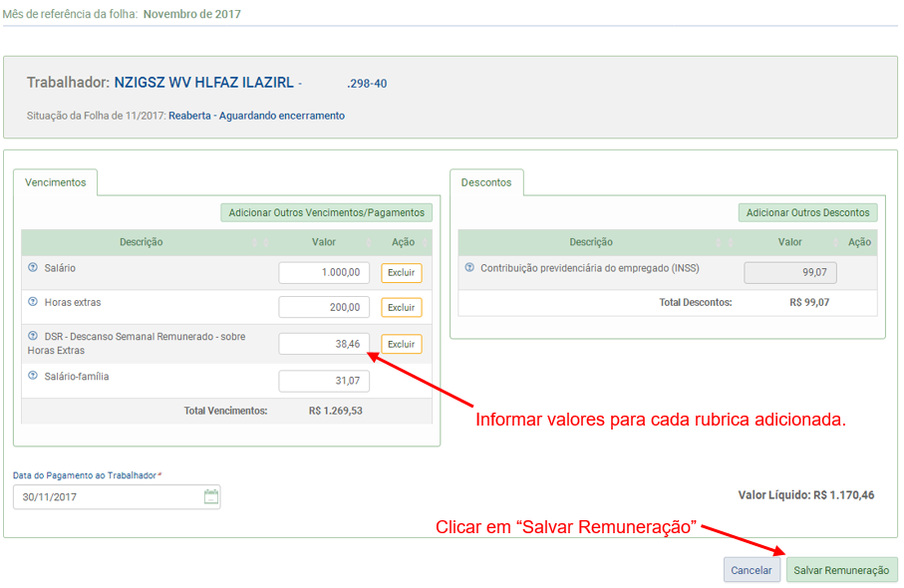
Task: Focus the Data do Pagamento field 30/11/2017
Action: click(x=117, y=497)
